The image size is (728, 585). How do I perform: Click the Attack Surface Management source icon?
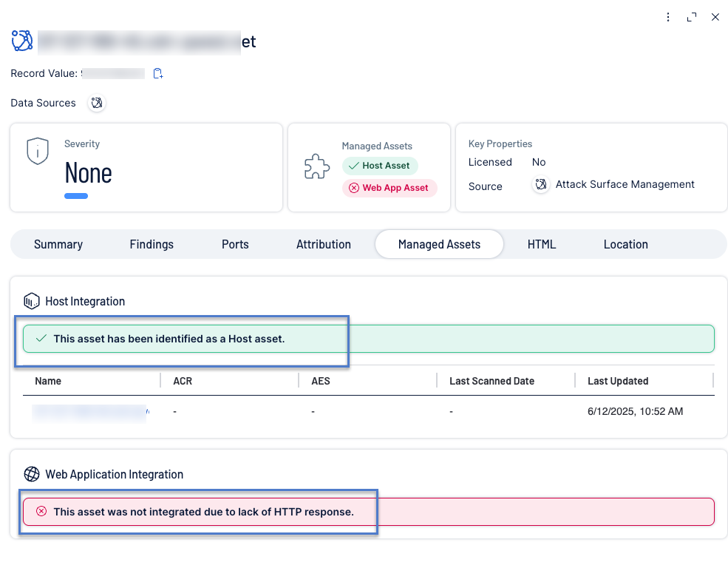pos(541,185)
